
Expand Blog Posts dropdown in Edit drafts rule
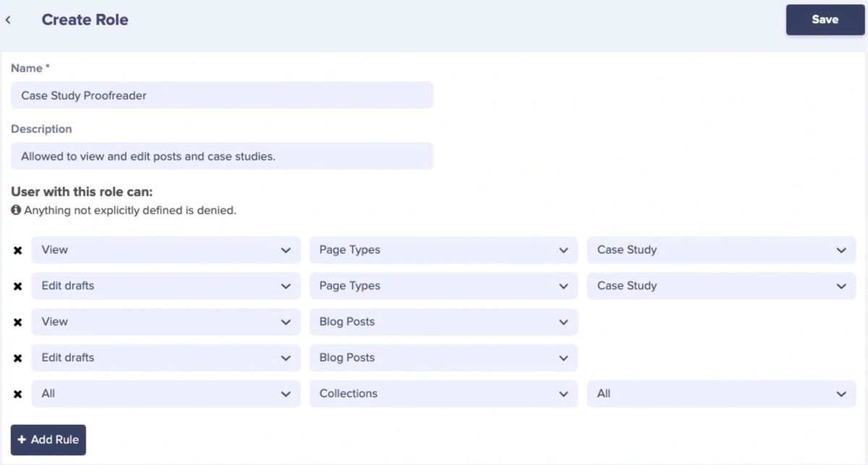[x=443, y=357]
